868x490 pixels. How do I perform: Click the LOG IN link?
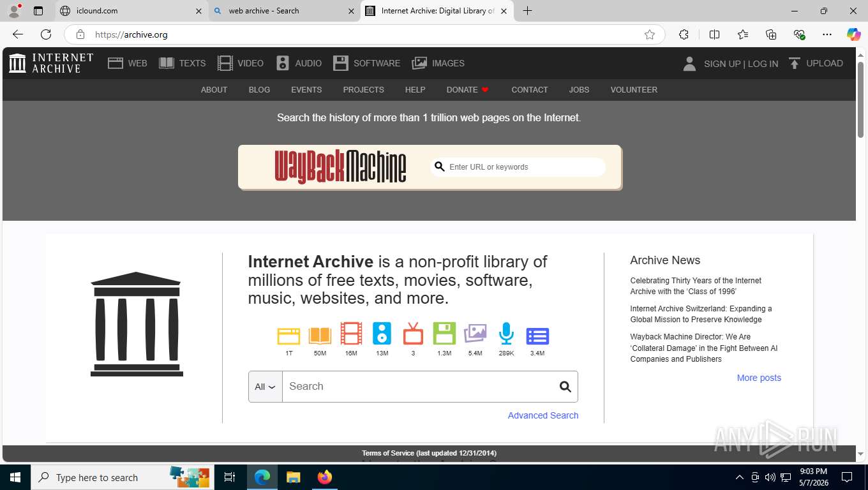click(x=763, y=64)
